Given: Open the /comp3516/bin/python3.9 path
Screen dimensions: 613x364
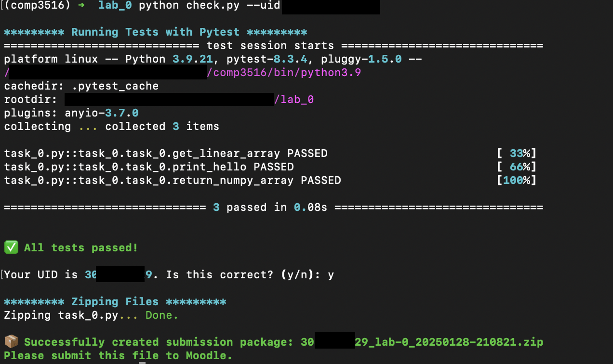Looking at the screenshot, I should (x=284, y=73).
